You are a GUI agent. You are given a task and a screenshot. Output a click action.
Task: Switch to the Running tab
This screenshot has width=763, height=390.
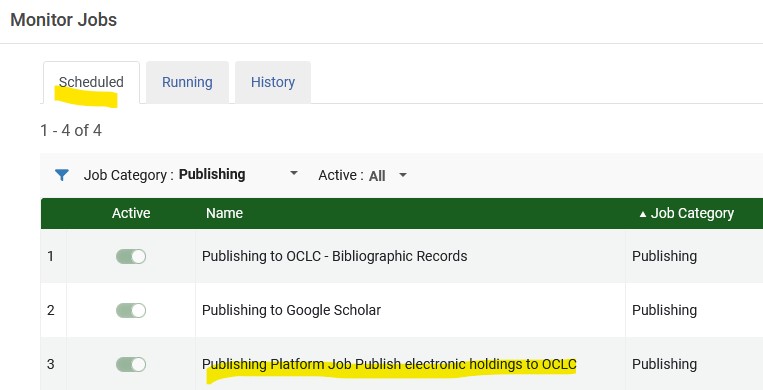click(187, 82)
